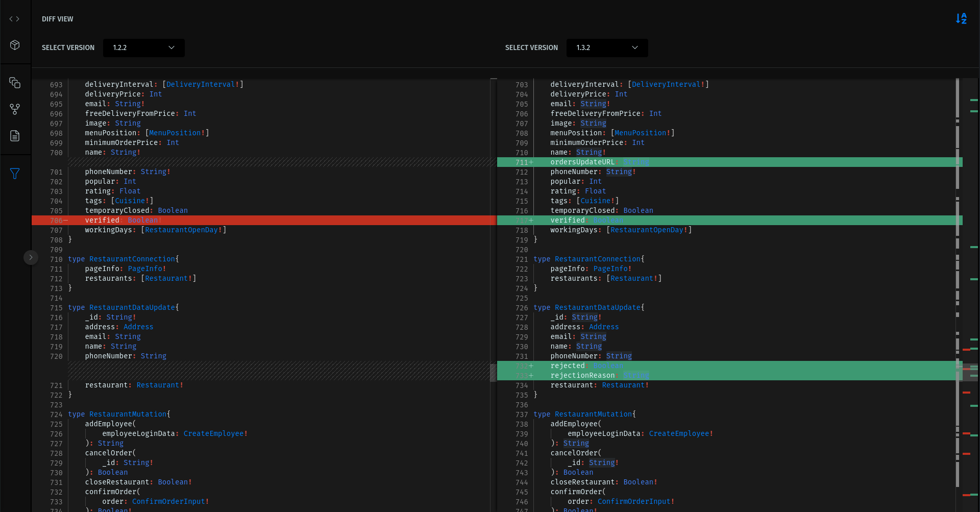Click the added rejectionReason line

pos(582,376)
